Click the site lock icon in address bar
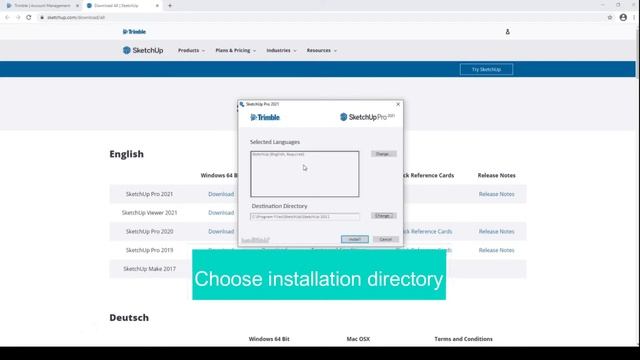This screenshot has width=640, height=360. coord(42,18)
